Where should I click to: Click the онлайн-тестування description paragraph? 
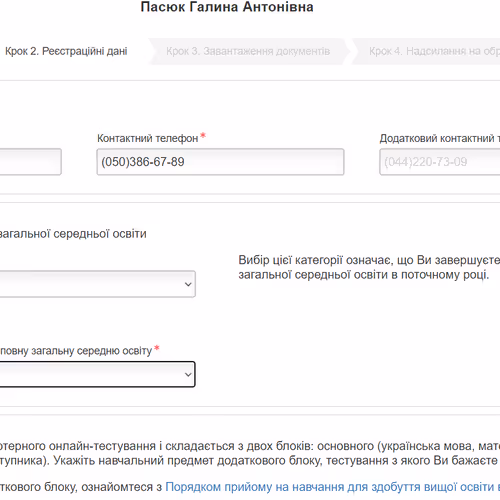click(x=250, y=453)
